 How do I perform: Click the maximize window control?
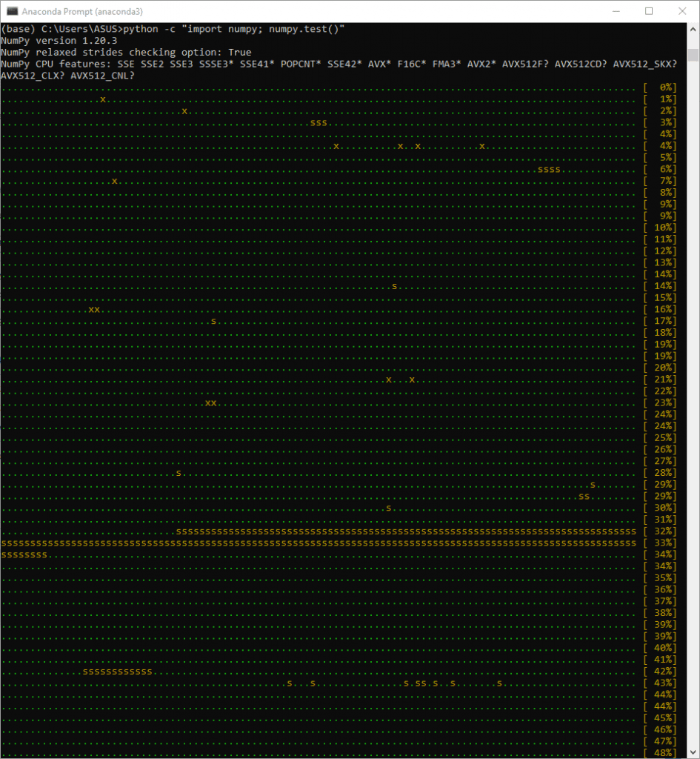tap(650, 11)
